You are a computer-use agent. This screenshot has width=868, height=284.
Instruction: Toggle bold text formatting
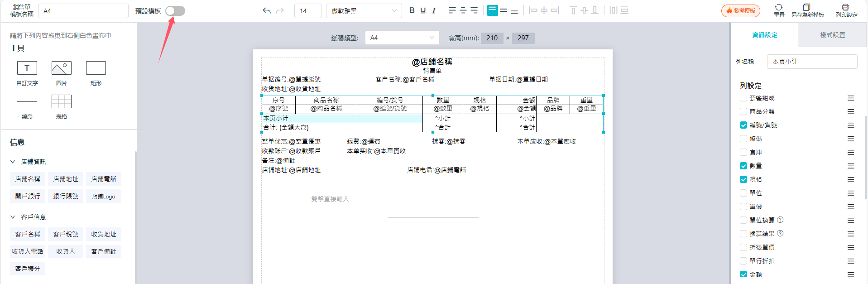tap(412, 10)
